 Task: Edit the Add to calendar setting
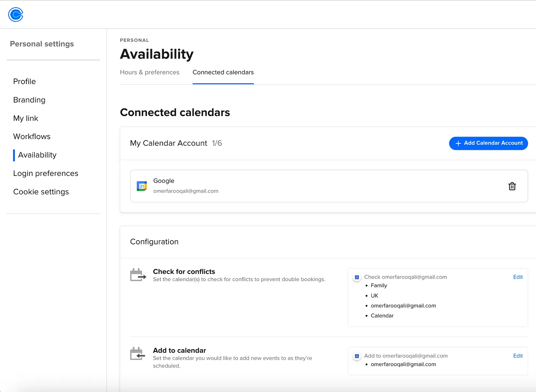(x=518, y=356)
